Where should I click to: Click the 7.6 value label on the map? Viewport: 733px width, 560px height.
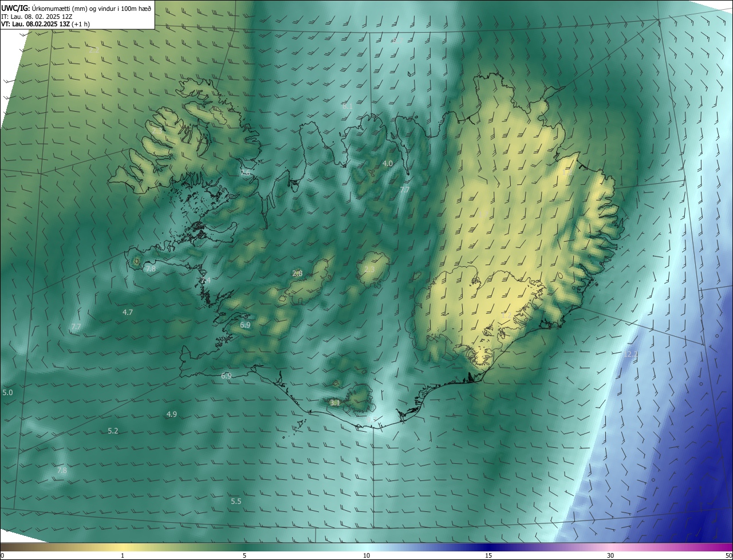246,172
